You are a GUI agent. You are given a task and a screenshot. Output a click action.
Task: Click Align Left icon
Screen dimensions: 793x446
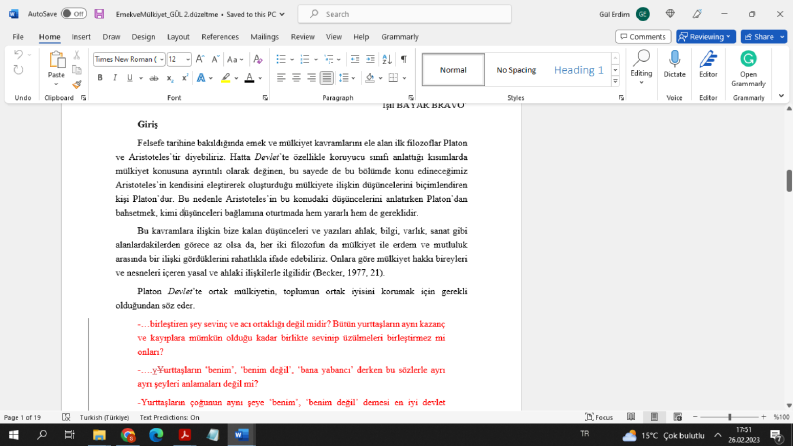point(281,78)
